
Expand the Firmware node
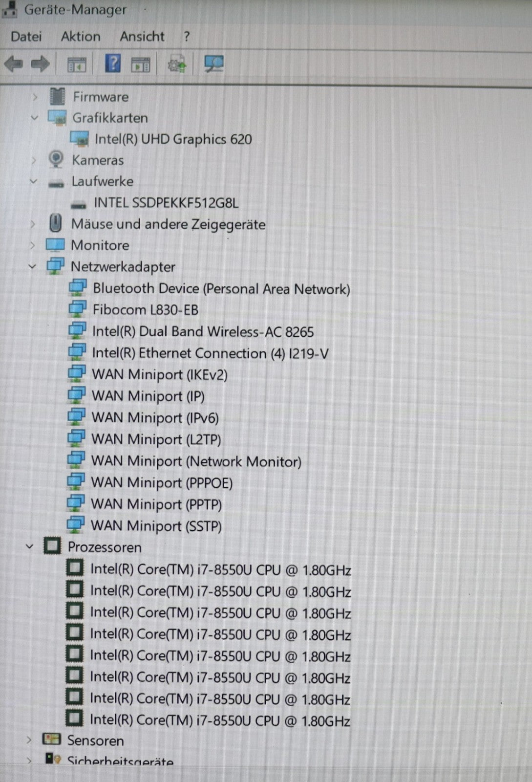click(x=35, y=97)
